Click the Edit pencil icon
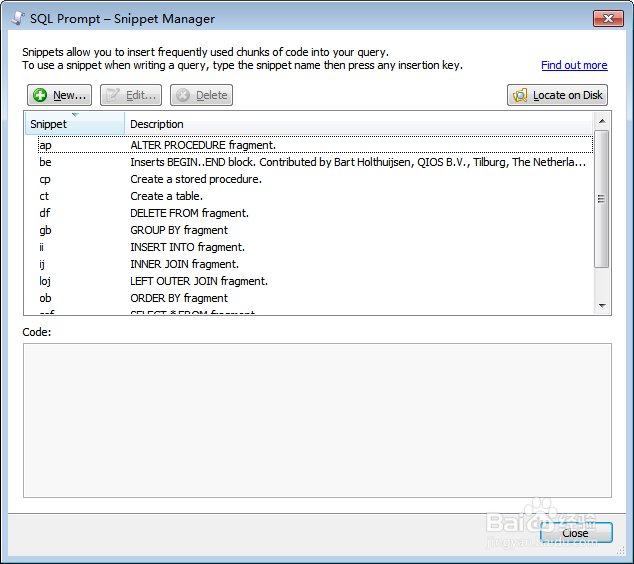634x564 pixels. [113, 95]
